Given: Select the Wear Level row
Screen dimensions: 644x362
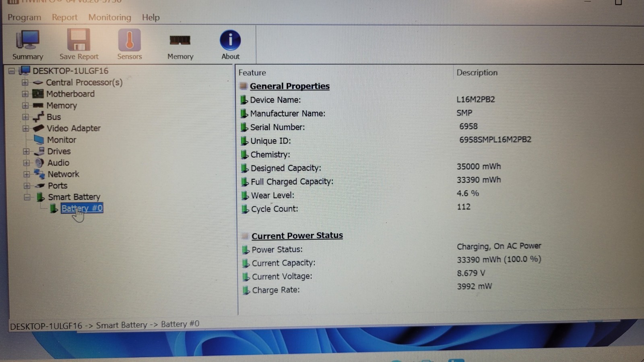Looking at the screenshot, I should coord(439,195).
